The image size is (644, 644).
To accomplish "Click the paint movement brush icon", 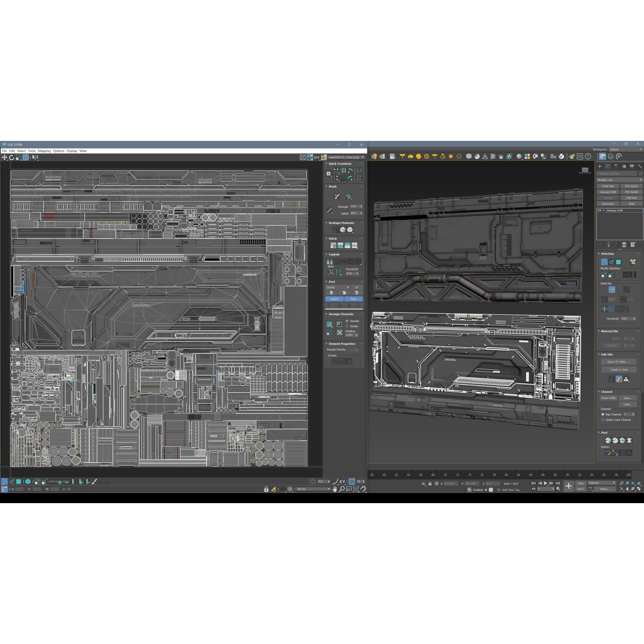I will tap(337, 196).
